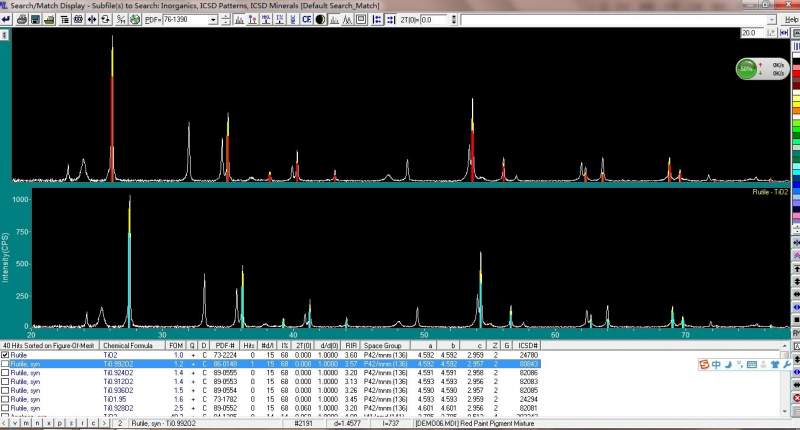Click the IME Chinese 中 icon
Screen dimensions: 800x430
tap(716, 364)
